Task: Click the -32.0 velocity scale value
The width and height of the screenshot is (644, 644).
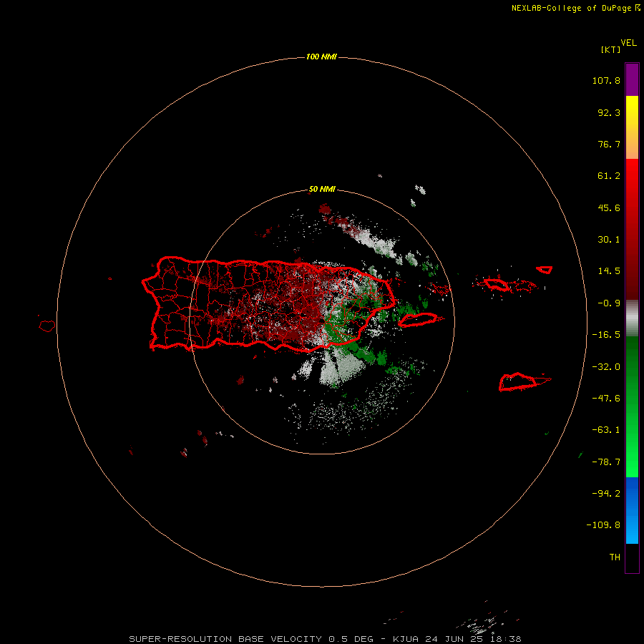Action: [606, 367]
